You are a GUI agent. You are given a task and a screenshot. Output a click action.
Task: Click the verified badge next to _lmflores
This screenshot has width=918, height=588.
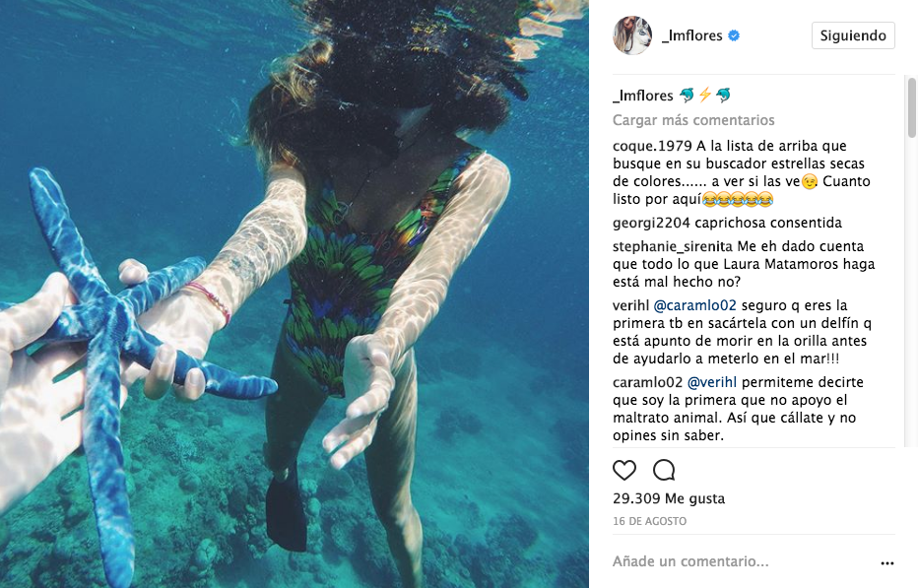(x=734, y=35)
